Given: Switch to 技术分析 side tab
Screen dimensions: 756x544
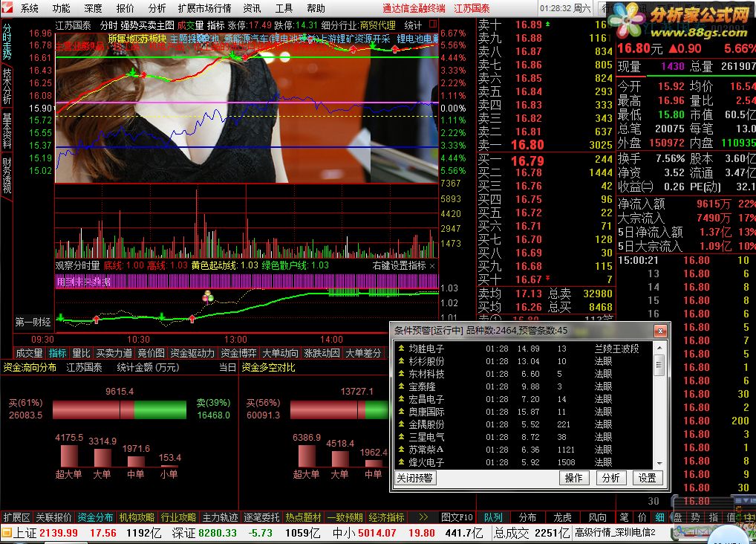Looking at the screenshot, I should point(7,86).
